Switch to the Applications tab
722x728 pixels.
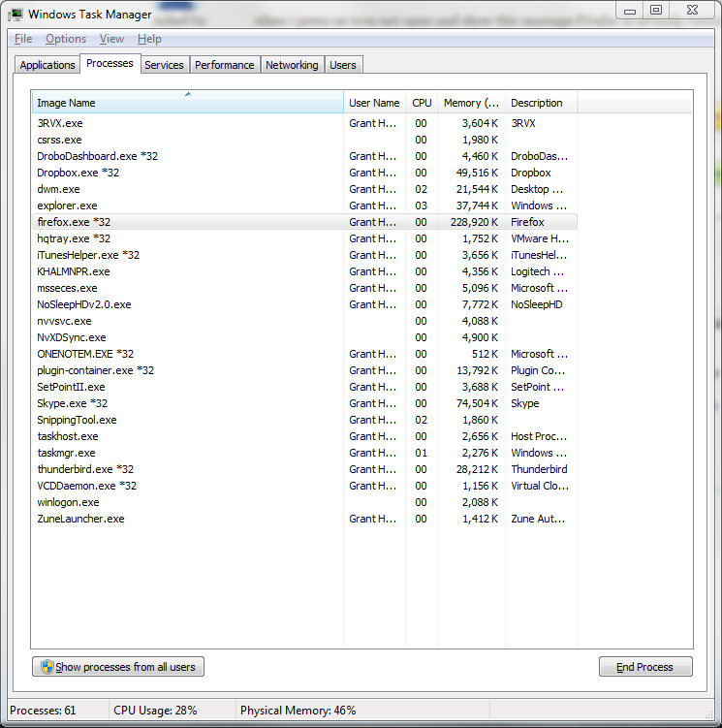47,65
